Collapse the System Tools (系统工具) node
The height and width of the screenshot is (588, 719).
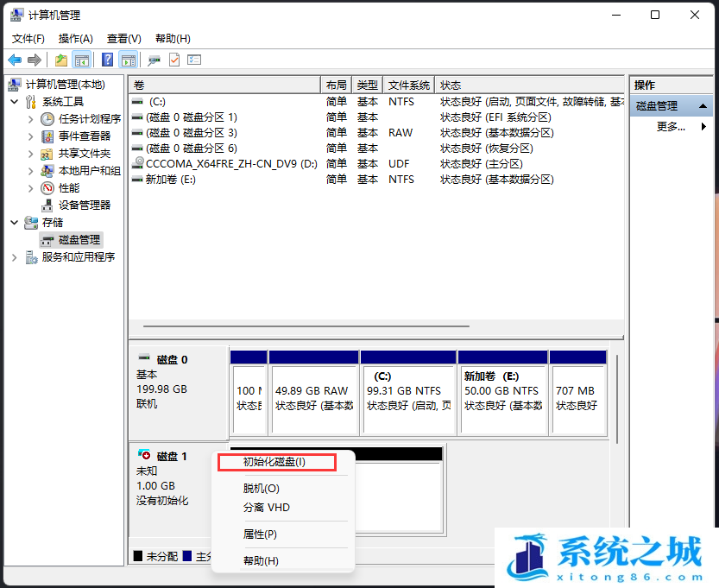14,102
